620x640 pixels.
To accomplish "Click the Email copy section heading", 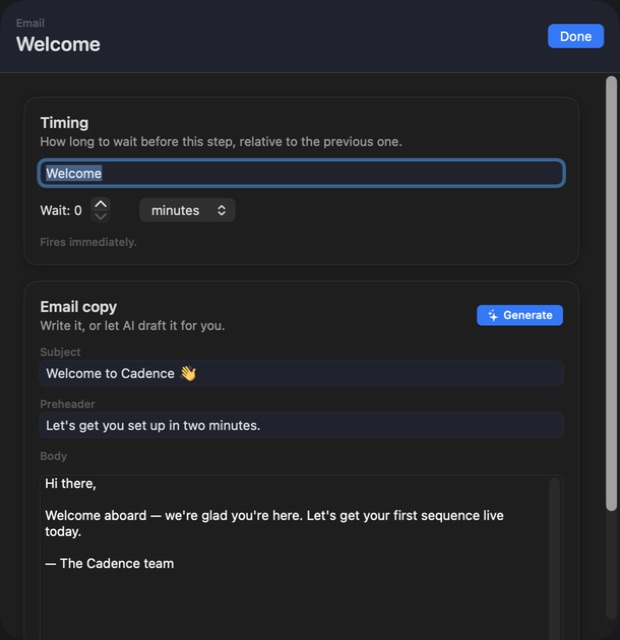I will click(x=78, y=307).
